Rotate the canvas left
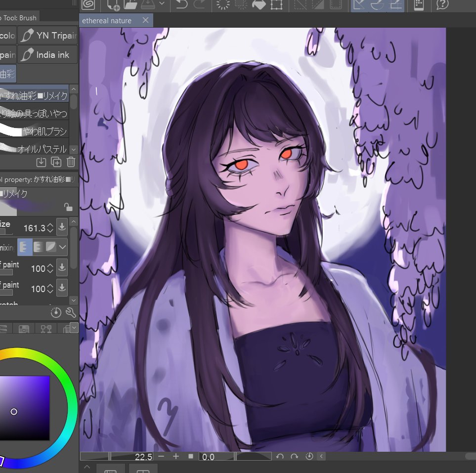This screenshot has height=473, width=476. click(x=280, y=456)
